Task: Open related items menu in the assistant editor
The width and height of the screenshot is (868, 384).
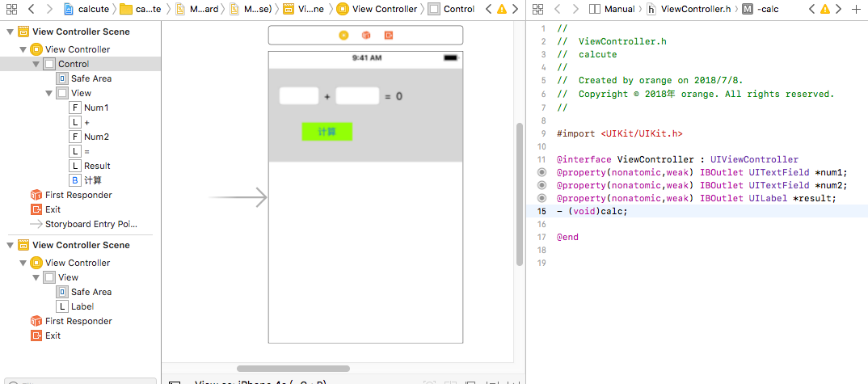Action: 538,9
